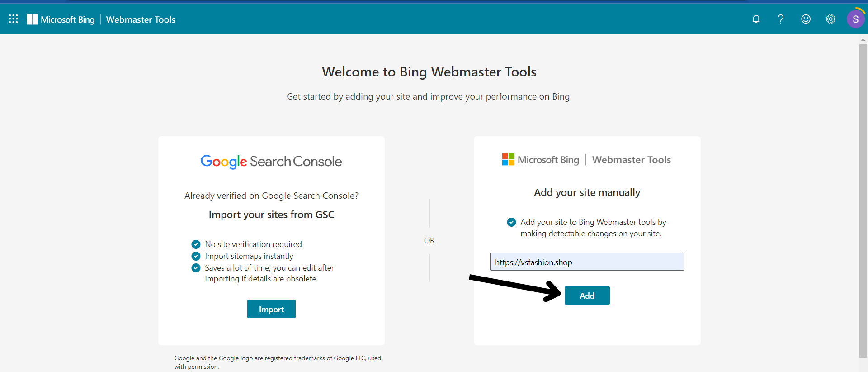Click the page vertical scrollbar
The height and width of the screenshot is (372, 868).
[x=863, y=199]
